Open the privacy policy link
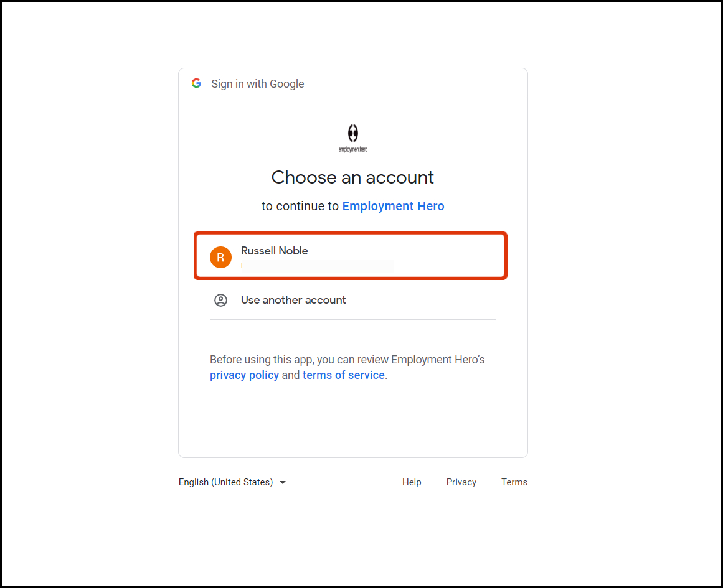The image size is (723, 588). (244, 375)
